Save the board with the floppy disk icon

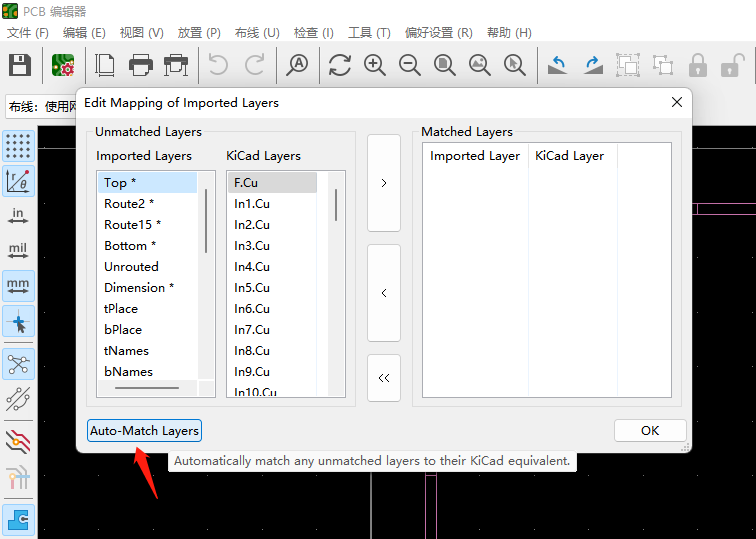pyautogui.click(x=20, y=65)
